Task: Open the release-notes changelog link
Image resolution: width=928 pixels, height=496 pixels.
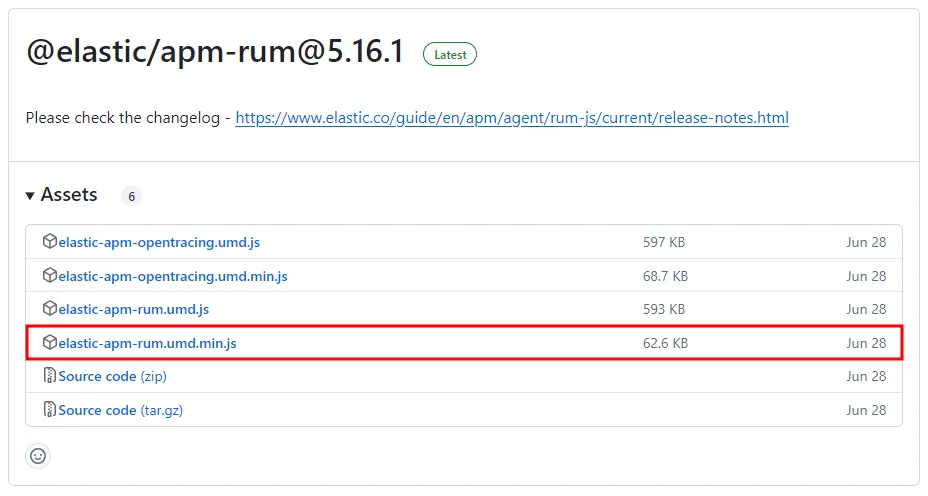Action: (x=512, y=118)
